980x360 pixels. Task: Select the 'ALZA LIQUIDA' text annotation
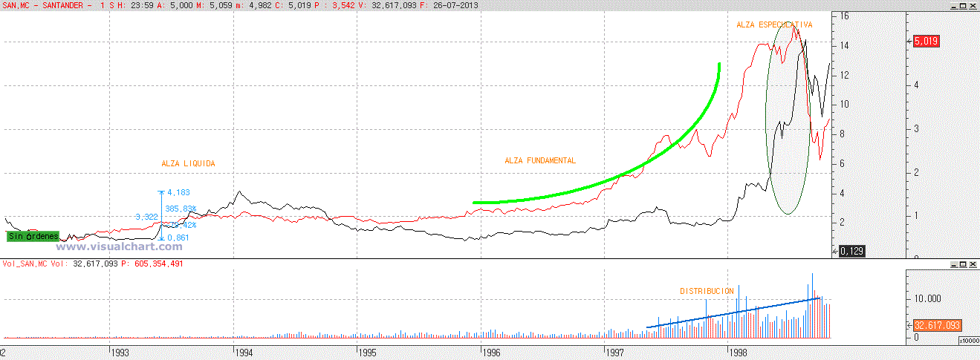coord(188,163)
